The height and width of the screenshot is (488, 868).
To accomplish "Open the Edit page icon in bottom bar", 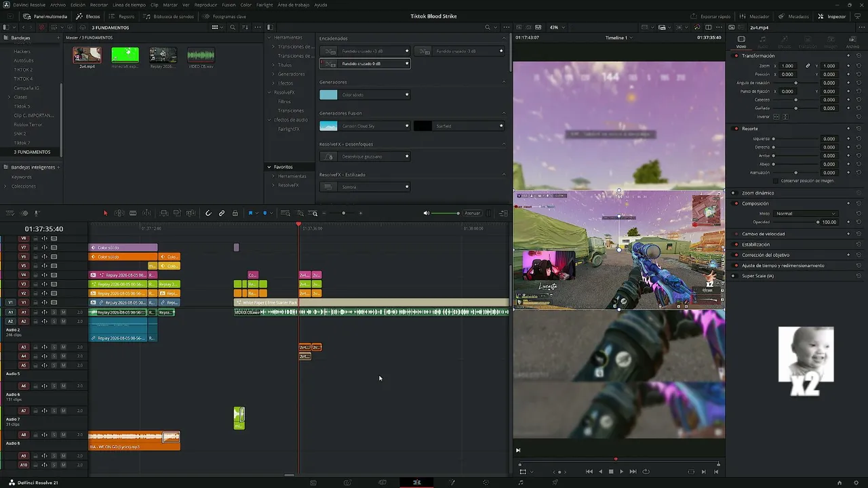I will (x=416, y=483).
